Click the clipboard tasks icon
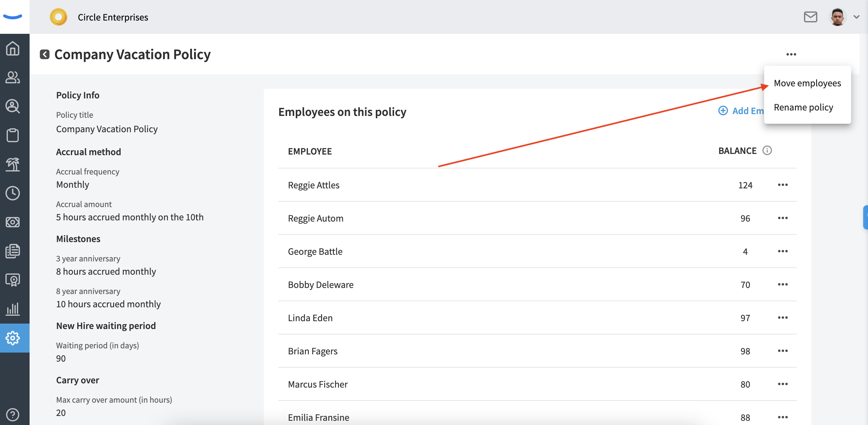Viewport: 868px width, 425px height. 13,135
